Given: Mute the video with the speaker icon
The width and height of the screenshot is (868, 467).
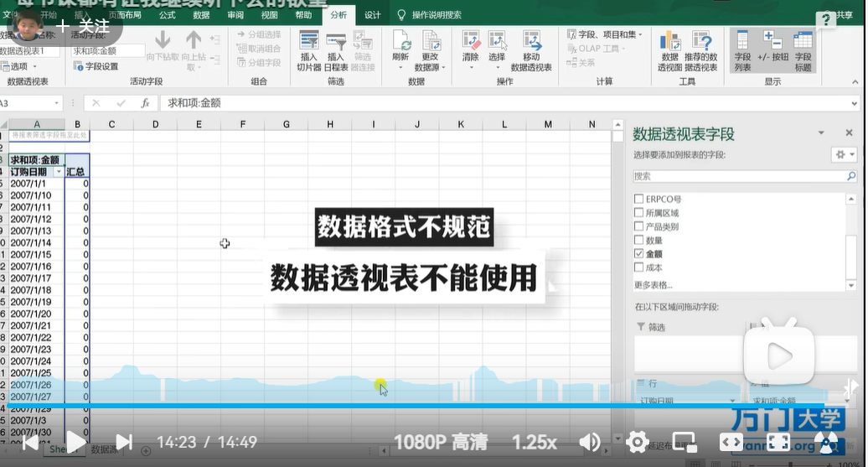Looking at the screenshot, I should tap(590, 442).
